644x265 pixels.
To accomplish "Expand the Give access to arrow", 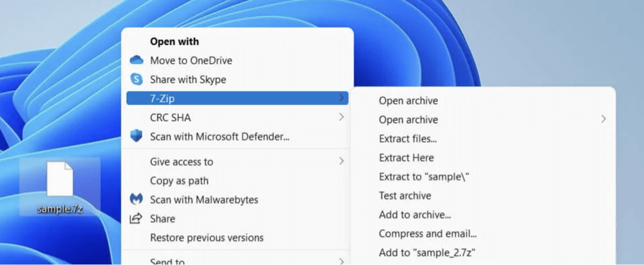I will [341, 161].
